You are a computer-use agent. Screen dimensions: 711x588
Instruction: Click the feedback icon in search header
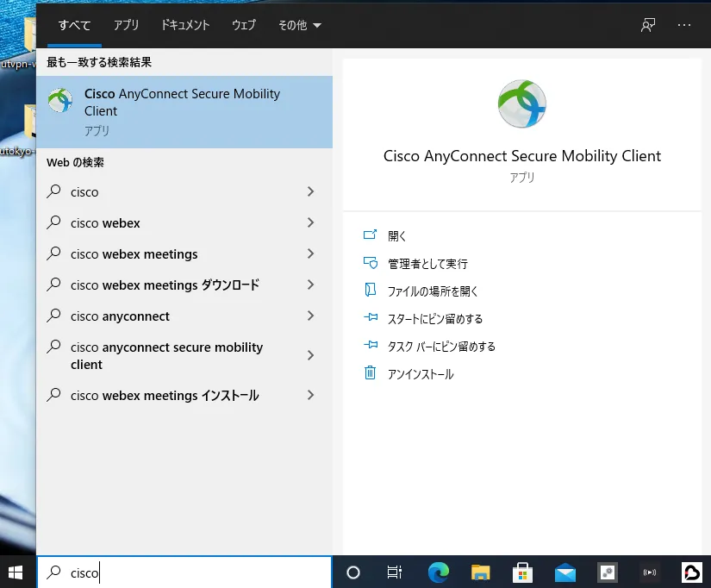pyautogui.click(x=648, y=25)
